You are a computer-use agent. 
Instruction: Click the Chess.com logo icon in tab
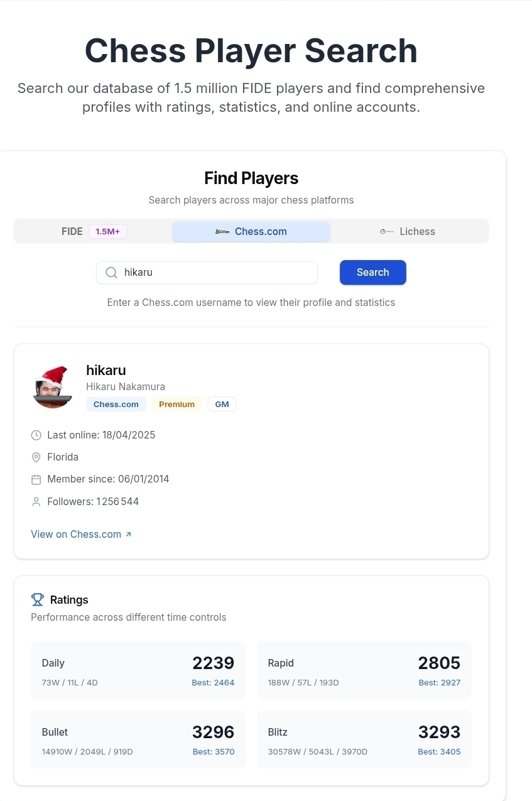222,232
